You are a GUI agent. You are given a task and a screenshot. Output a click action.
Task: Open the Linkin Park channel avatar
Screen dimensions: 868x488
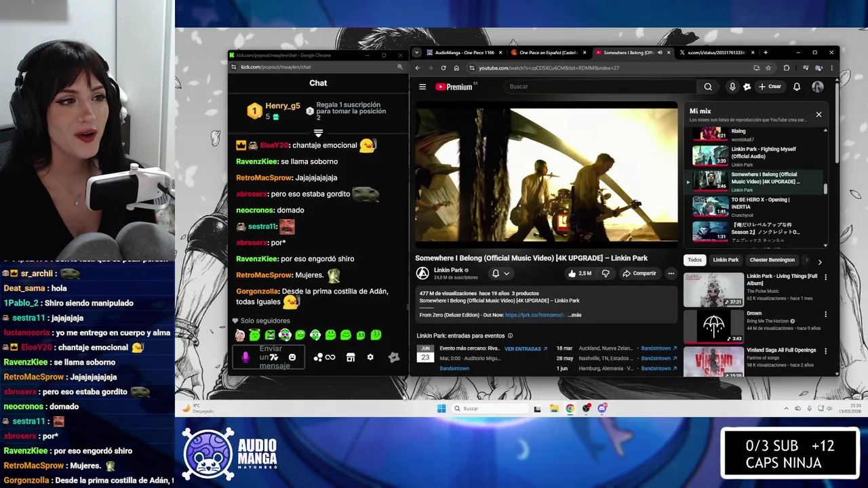pyautogui.click(x=422, y=273)
